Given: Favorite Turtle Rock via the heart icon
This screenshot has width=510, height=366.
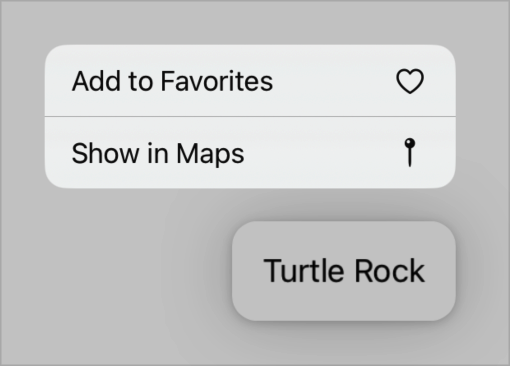Looking at the screenshot, I should coord(410,81).
